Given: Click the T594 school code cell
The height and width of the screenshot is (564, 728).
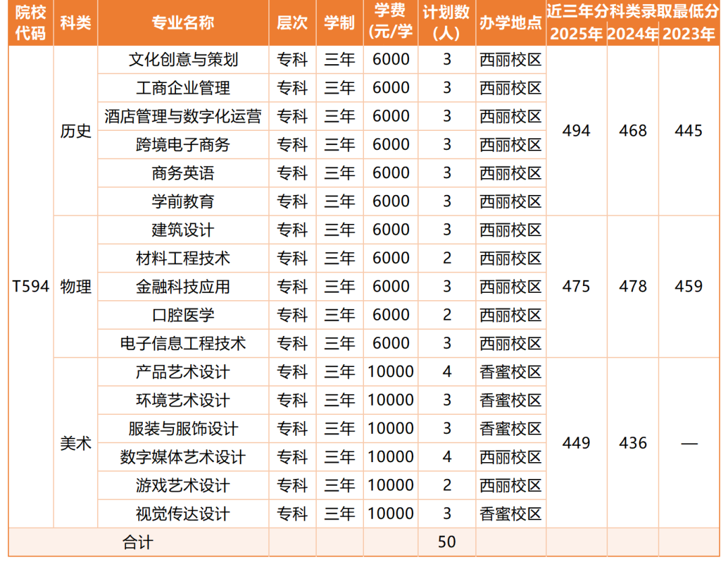Looking at the screenshot, I should (x=30, y=287).
